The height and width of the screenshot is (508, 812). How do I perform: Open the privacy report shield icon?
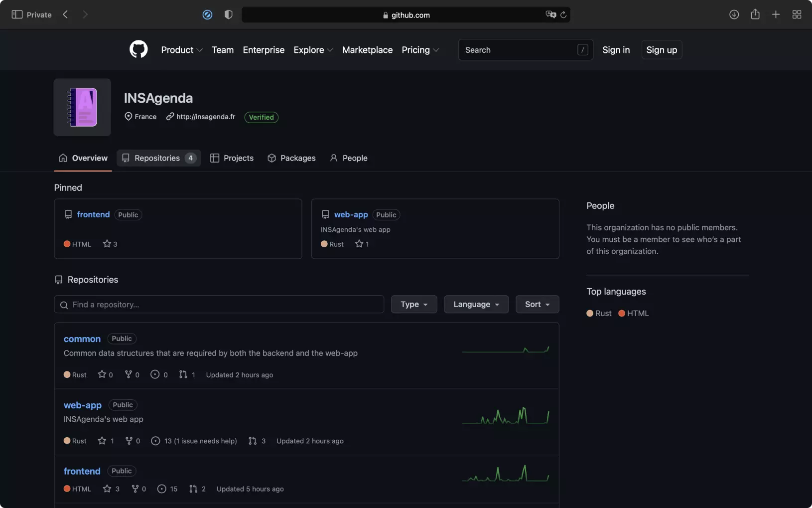[x=229, y=14]
